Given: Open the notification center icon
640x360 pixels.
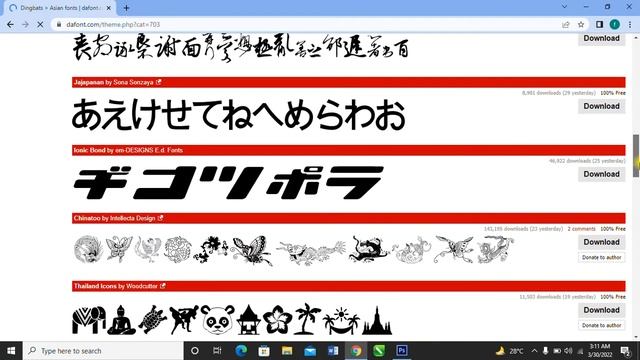Looking at the screenshot, I should (625, 351).
